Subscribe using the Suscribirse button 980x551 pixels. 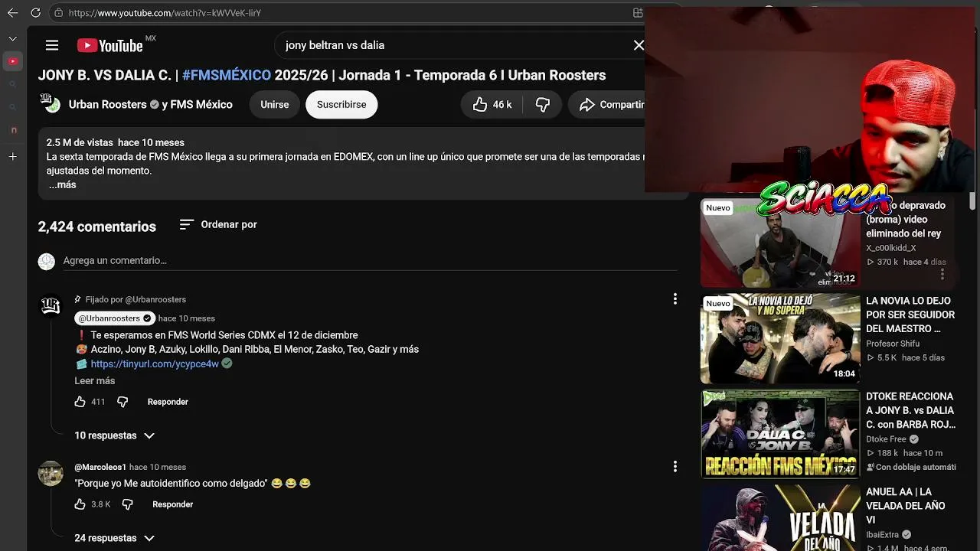[341, 105]
